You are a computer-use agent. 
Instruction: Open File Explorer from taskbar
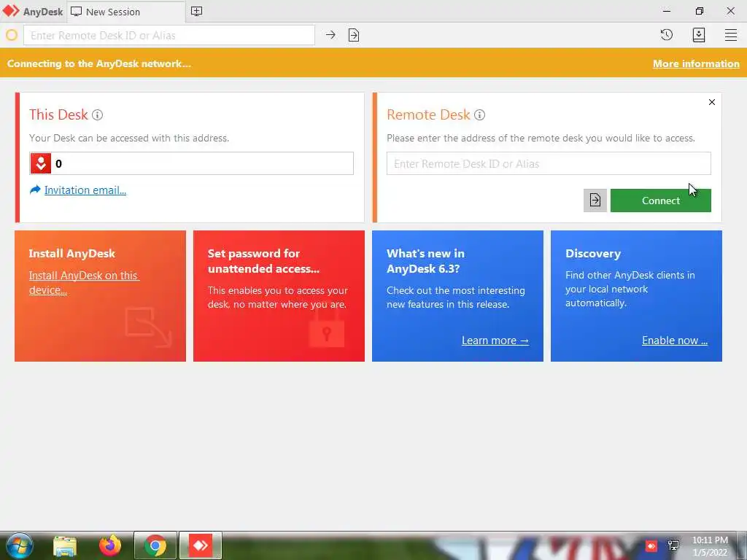pos(65,545)
